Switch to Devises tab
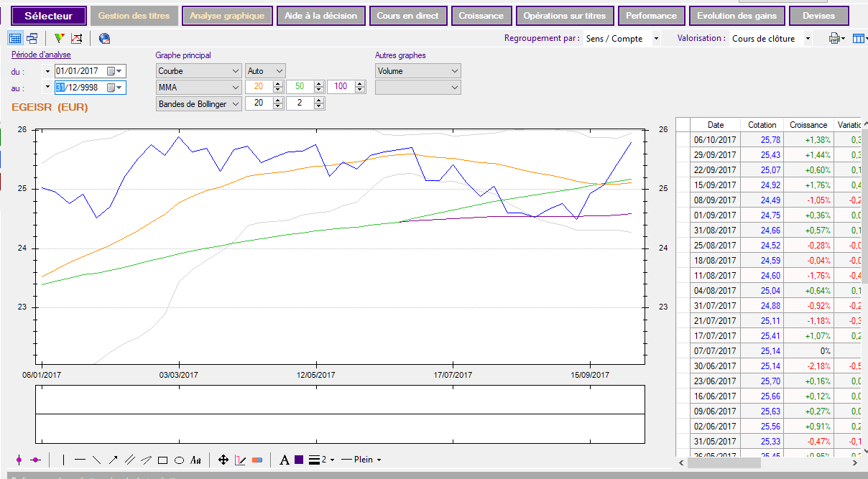Image resolution: width=868 pixels, height=479 pixels. point(818,16)
